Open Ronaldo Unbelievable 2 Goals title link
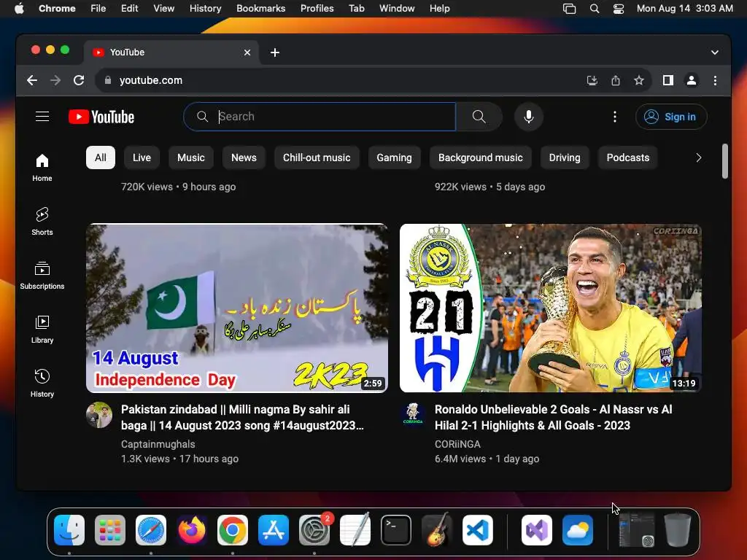Image resolution: width=747 pixels, height=560 pixels. pyautogui.click(x=554, y=417)
